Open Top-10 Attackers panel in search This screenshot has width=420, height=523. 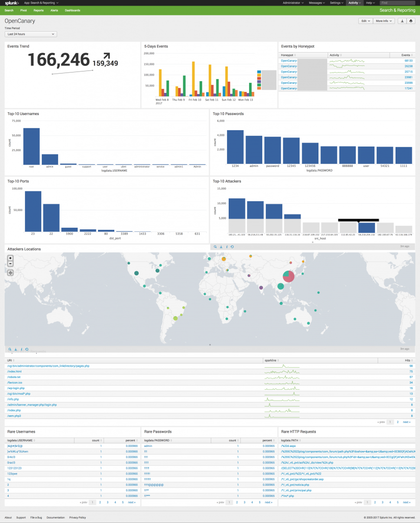(215, 247)
